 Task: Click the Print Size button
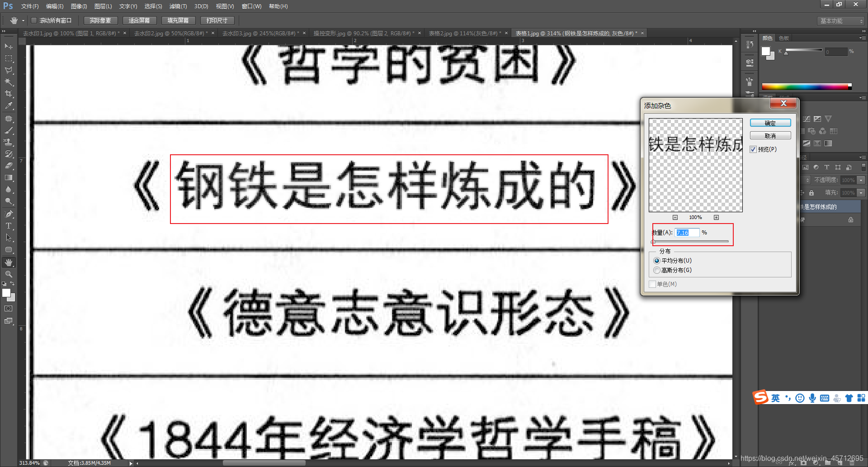217,20
